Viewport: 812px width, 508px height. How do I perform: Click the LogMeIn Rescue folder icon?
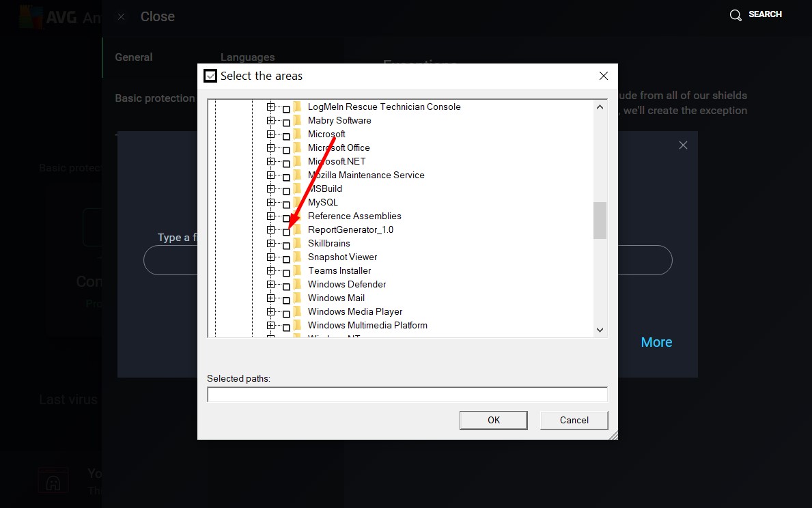click(x=297, y=107)
